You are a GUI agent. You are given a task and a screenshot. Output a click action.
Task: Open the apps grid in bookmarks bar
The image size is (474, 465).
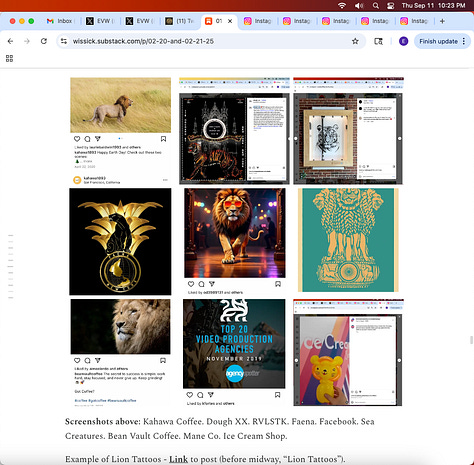pos(9,58)
